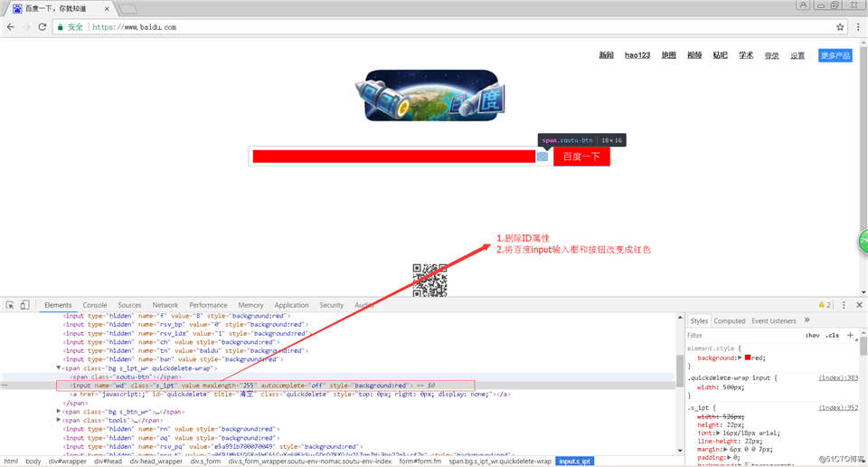Select form#form.fm in the breadcrumb bar
Image resolution: width=868 pixels, height=467 pixels.
tap(420, 461)
